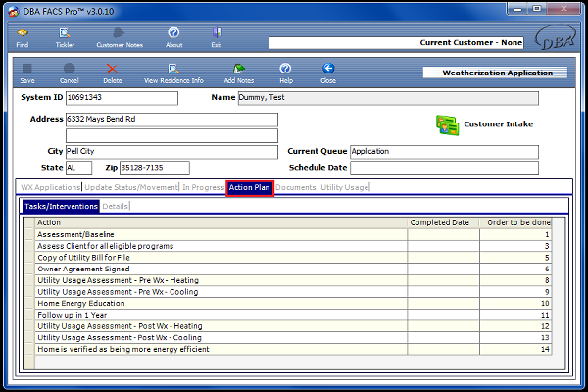Click the DBA logo
The height and width of the screenshot is (392, 588).
pos(556,38)
